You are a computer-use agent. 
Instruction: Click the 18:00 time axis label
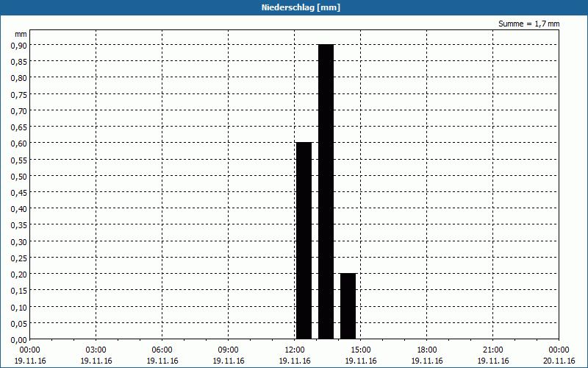[427, 350]
